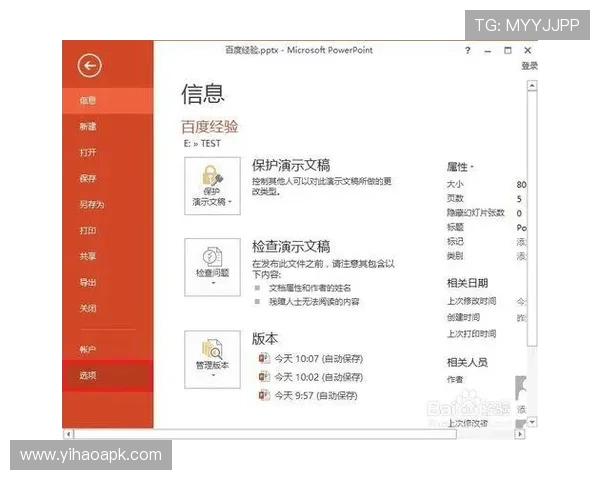Open 选项 in the sidebar
600x480 pixels.
[x=108, y=376]
